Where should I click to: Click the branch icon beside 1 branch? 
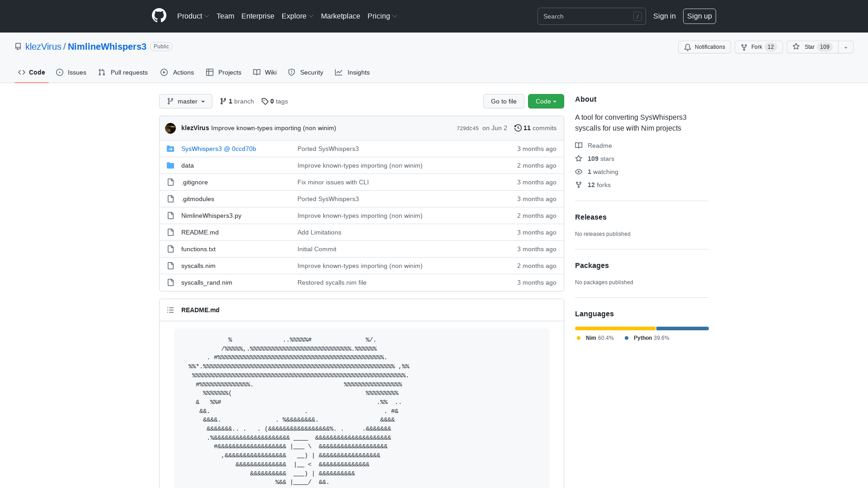223,101
